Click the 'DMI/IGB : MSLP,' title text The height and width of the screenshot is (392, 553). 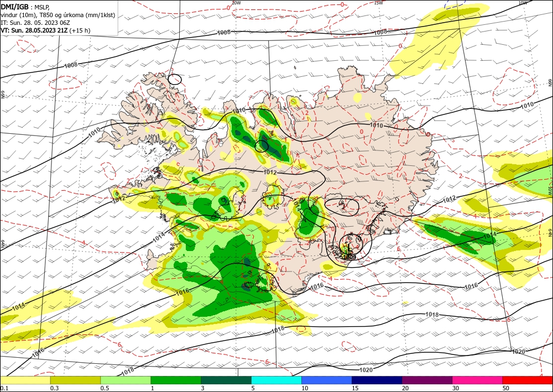[25, 6]
